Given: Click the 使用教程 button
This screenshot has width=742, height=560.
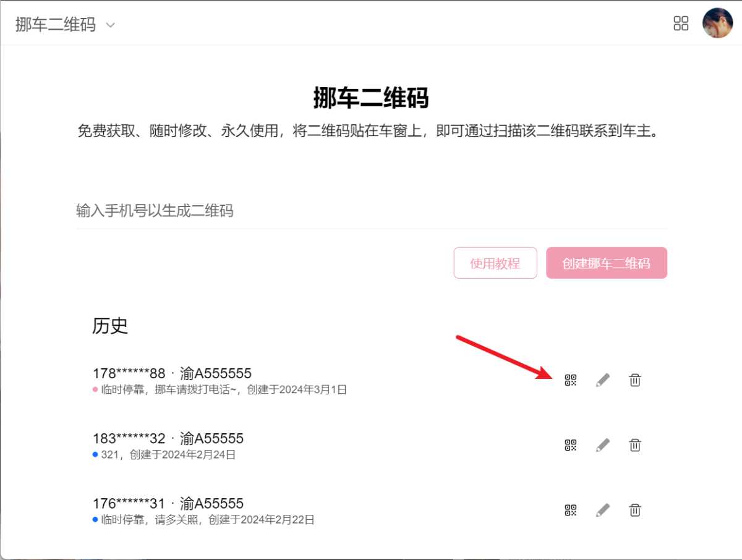Looking at the screenshot, I should [495, 263].
